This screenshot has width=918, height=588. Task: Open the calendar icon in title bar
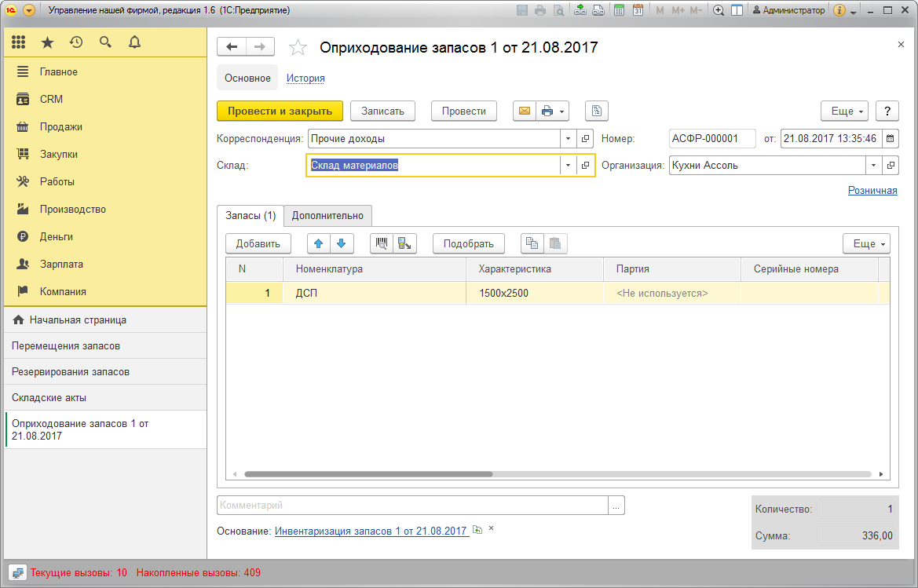[x=638, y=10]
